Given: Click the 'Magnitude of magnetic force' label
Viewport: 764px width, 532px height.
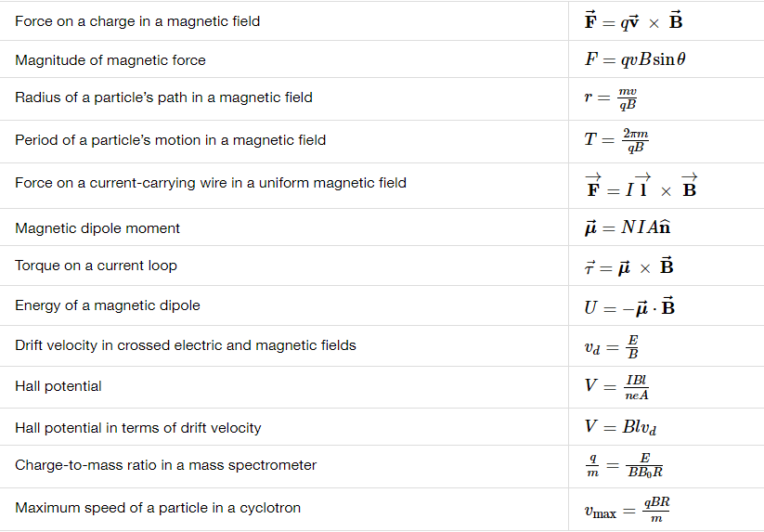Looking at the screenshot, I should tap(110, 60).
